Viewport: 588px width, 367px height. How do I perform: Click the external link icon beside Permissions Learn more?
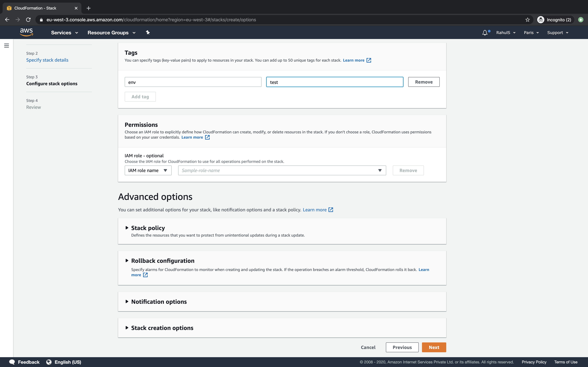207,137
